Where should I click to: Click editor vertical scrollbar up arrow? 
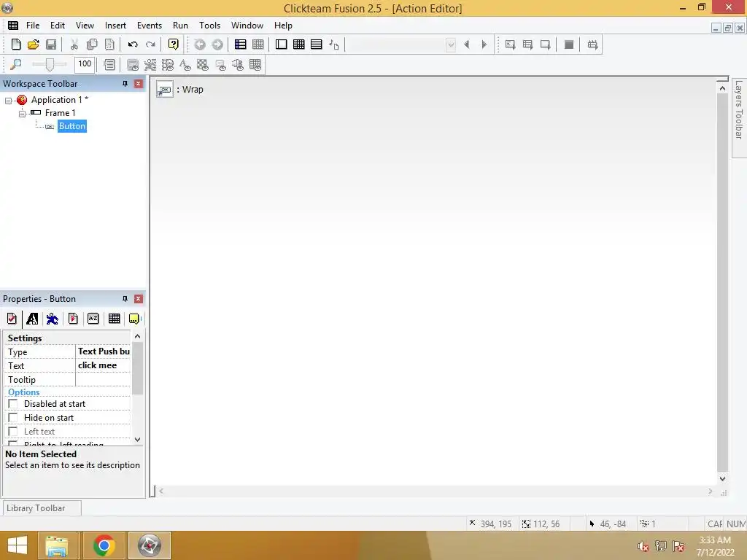(722, 88)
